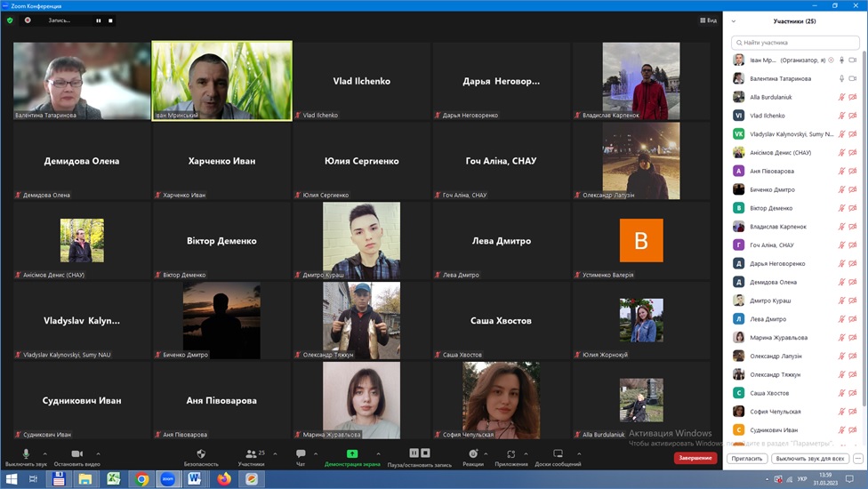The height and width of the screenshot is (489, 868).
Task: Open Windows notification center icon
Action: 849,479
